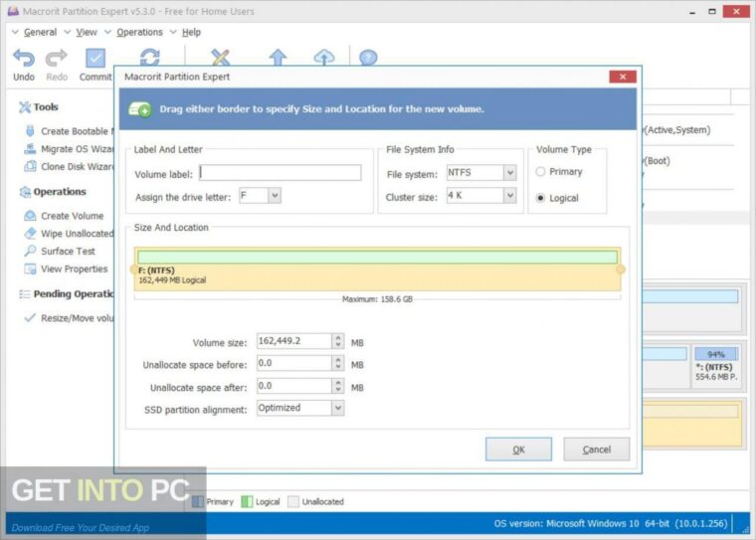Click the Wipe Unallocated eraser icon

point(30,234)
